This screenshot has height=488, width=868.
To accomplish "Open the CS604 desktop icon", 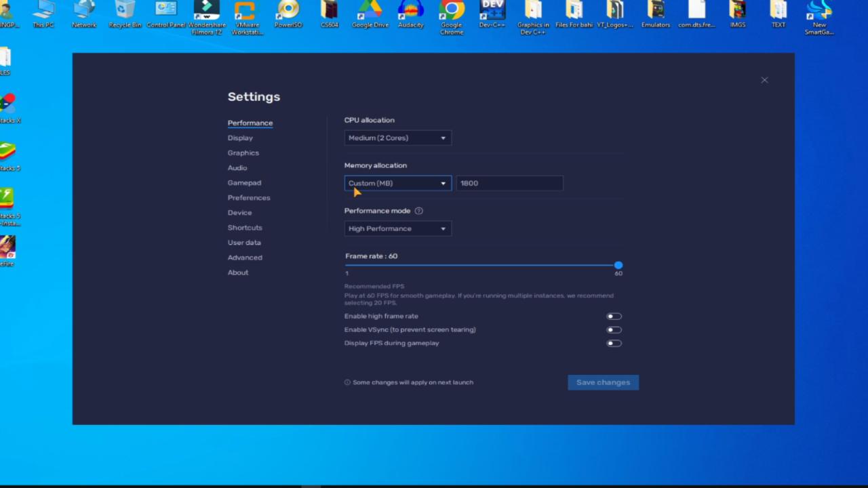I will coord(329,14).
